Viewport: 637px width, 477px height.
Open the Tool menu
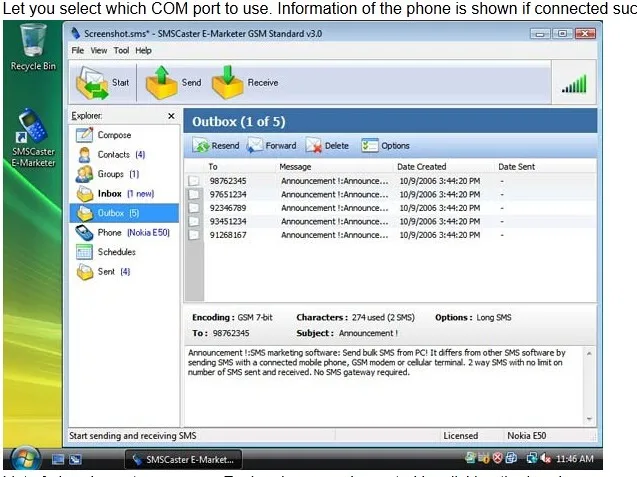[121, 50]
